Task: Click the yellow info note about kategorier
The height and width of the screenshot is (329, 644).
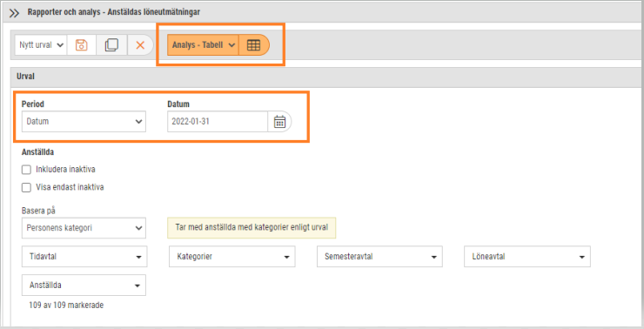Action: (x=252, y=227)
